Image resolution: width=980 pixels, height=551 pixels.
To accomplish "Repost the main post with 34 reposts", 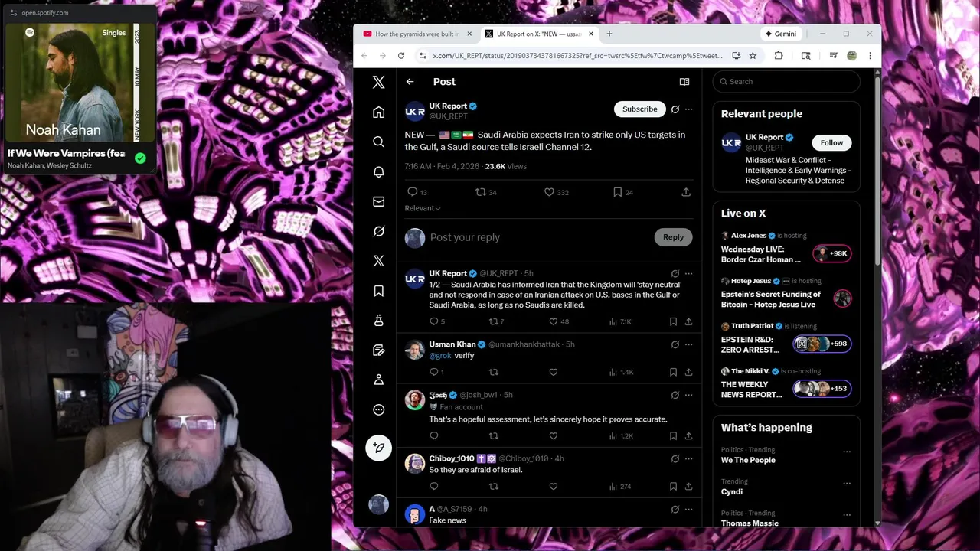I will [486, 192].
